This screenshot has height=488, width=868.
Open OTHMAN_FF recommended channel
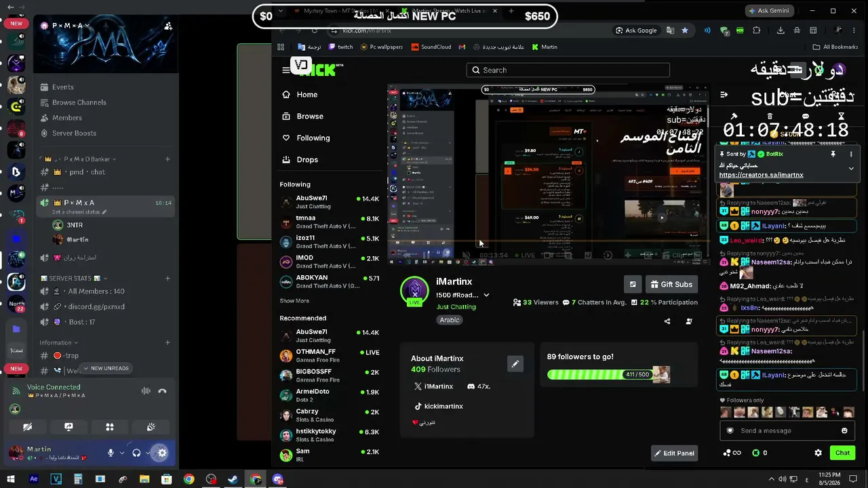coord(330,355)
